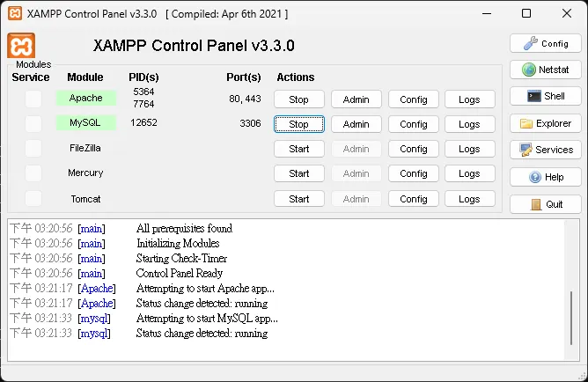Click the green Apache module label
588x382 pixels.
pos(86,98)
